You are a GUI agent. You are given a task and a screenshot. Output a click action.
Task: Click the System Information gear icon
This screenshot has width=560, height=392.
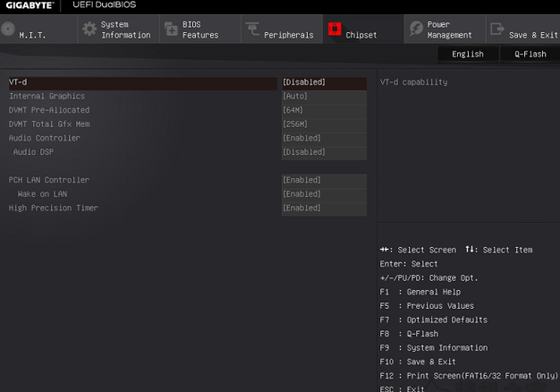pyautogui.click(x=89, y=29)
